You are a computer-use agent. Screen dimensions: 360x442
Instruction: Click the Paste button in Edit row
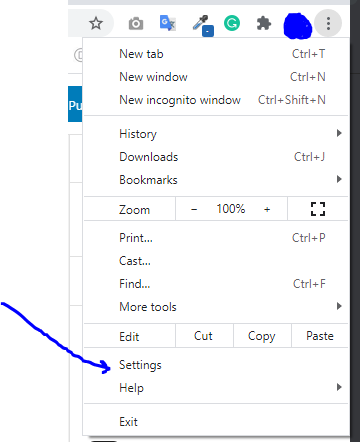[320, 336]
